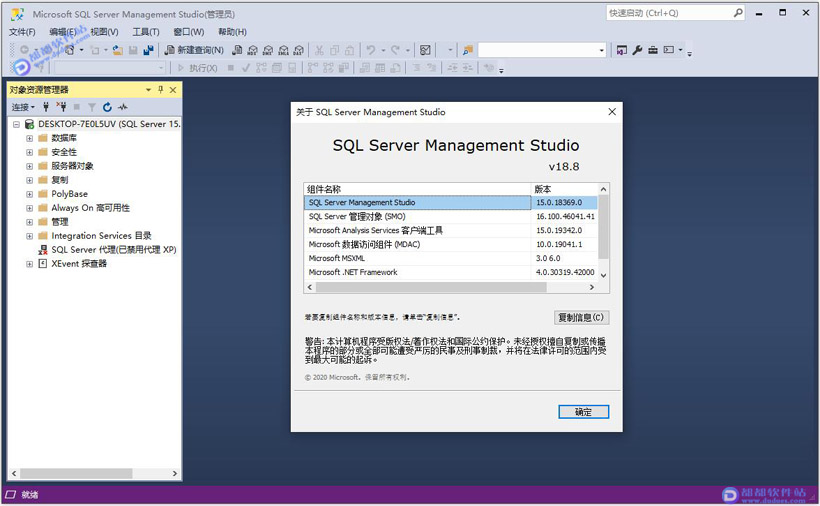Viewport: 820px width, 506px height.
Task: Collapse the DESKTOP-7E0L5UV server node
Action: (16, 124)
